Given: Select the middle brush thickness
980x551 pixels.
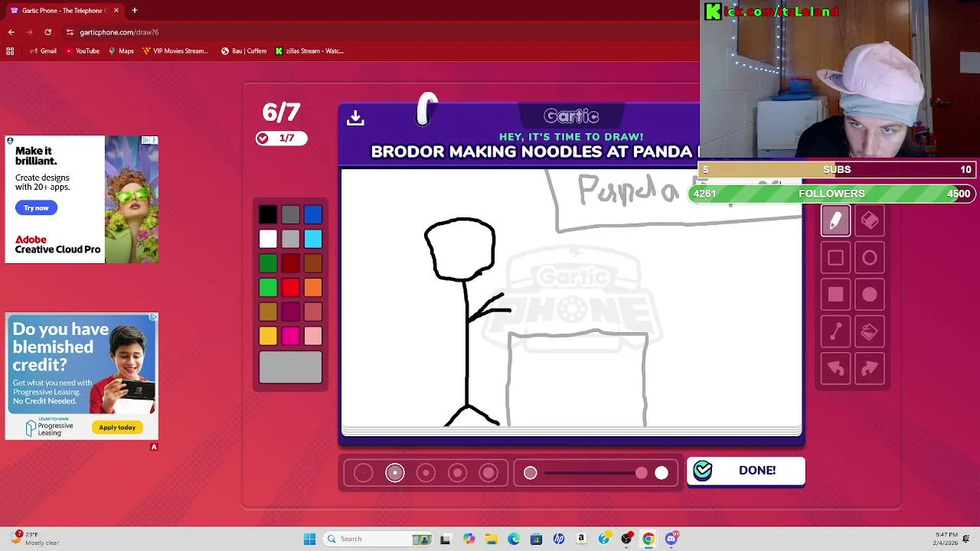Looking at the screenshot, I should [426, 473].
